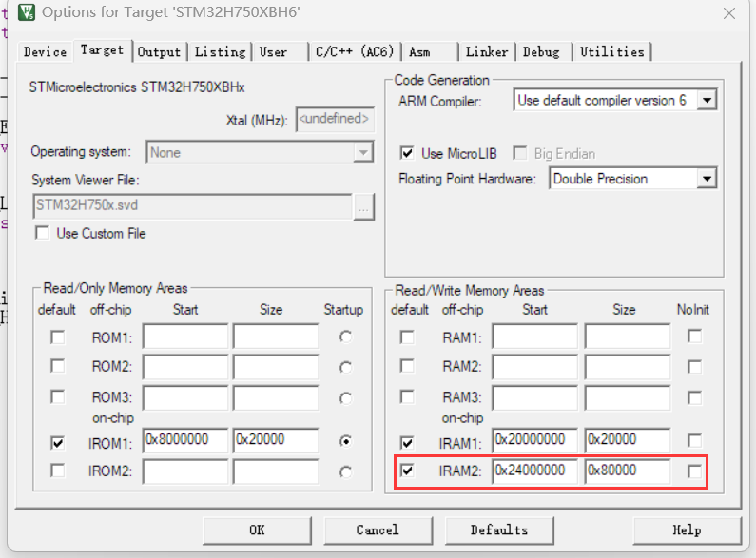Enable NoInit for IRAM2
The height and width of the screenshot is (558, 756).
tap(695, 471)
